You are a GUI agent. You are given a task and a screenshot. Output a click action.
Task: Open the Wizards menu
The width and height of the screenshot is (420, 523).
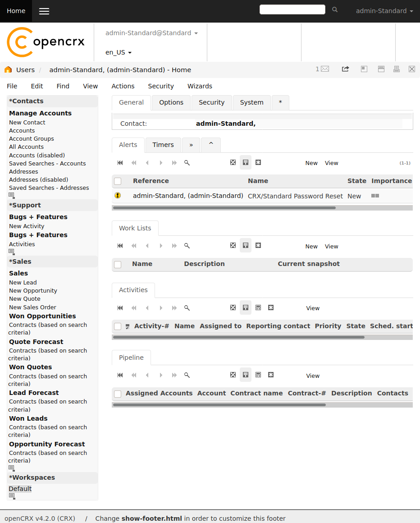coord(200,86)
